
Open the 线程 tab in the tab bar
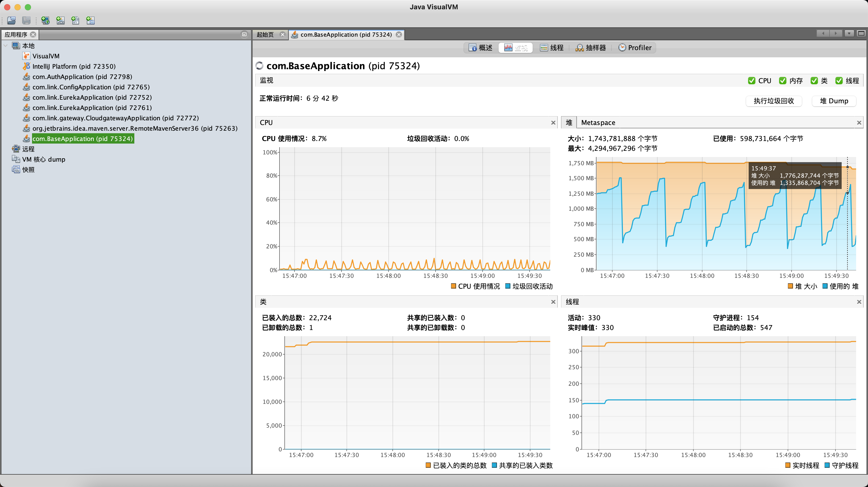pos(552,48)
